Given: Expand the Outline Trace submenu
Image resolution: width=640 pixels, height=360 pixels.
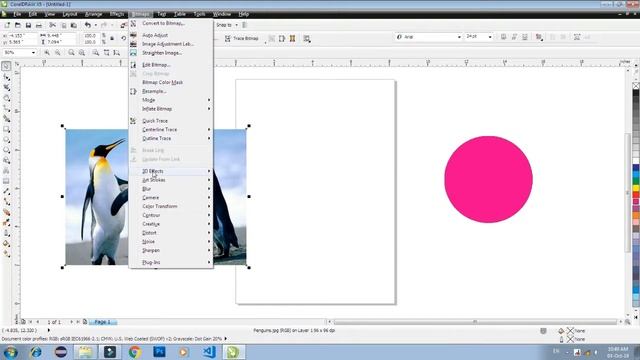Looking at the screenshot, I should (x=171, y=138).
